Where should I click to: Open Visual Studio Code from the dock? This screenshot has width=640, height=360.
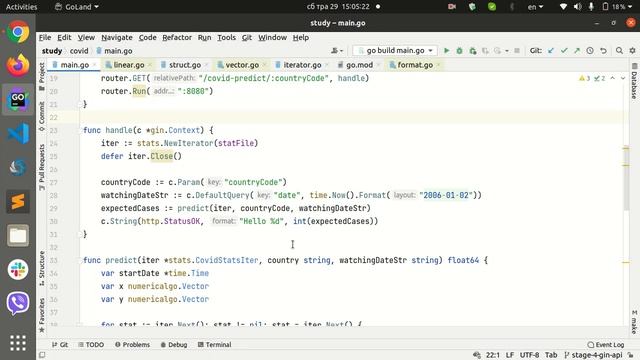coord(18,133)
